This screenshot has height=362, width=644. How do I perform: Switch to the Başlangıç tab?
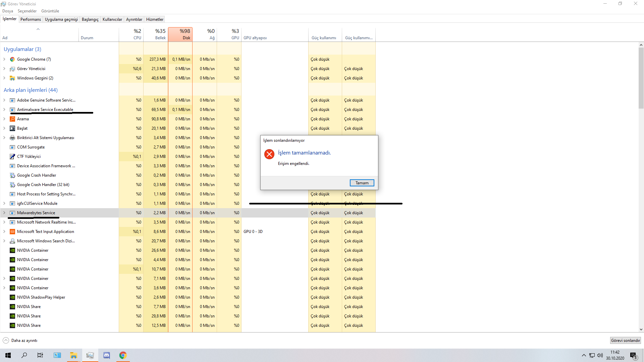point(90,19)
